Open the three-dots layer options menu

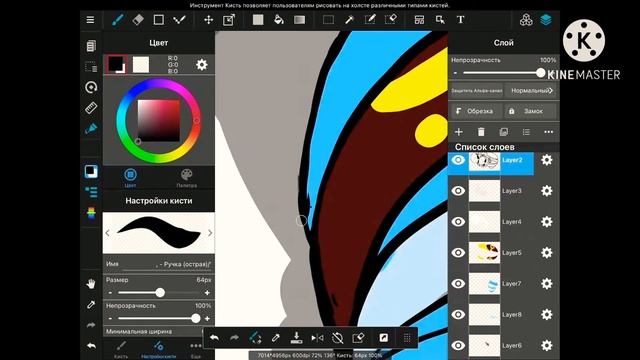pyautogui.click(x=549, y=132)
